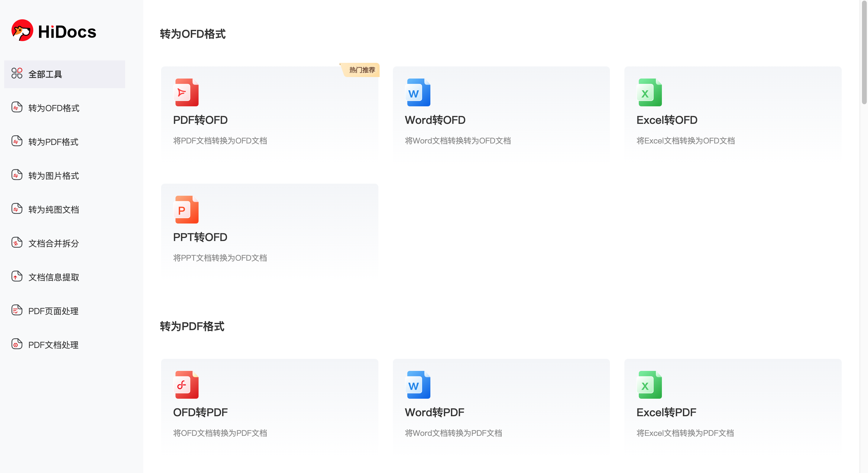Open the Word转PDF card title

point(434,412)
